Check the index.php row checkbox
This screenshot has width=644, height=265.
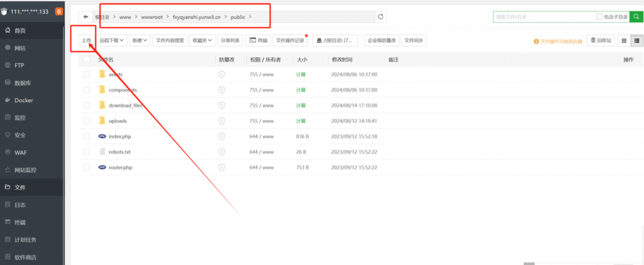[86, 136]
